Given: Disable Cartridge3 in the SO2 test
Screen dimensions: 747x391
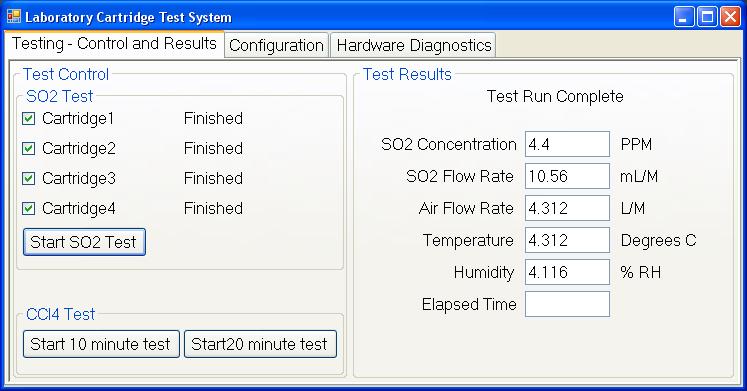Looking at the screenshot, I should (29, 178).
